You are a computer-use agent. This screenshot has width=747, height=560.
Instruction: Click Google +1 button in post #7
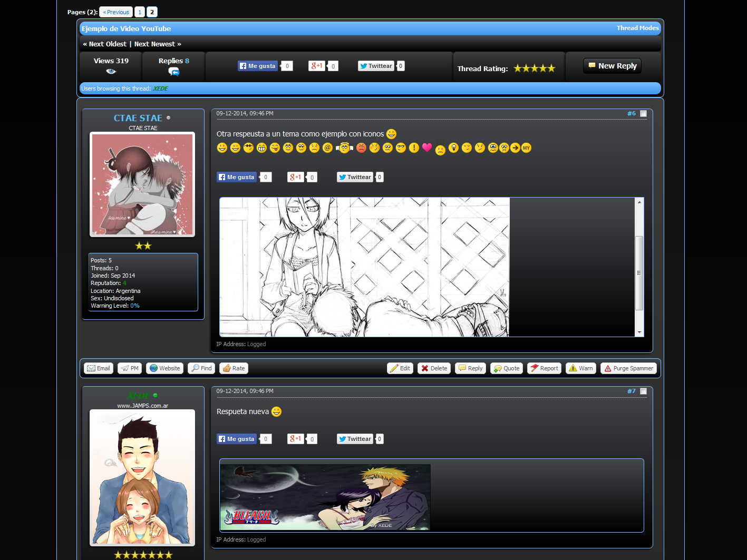pyautogui.click(x=296, y=439)
